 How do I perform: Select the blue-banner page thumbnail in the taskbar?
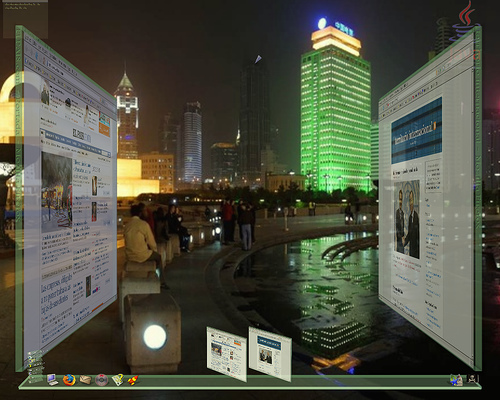pyautogui.click(x=270, y=354)
